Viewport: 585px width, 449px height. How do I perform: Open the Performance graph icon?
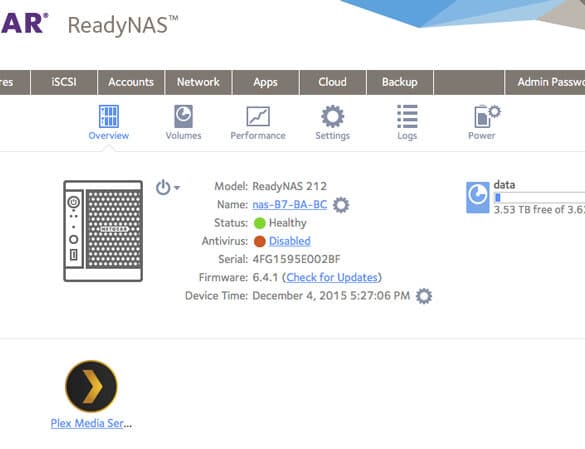coord(258,116)
